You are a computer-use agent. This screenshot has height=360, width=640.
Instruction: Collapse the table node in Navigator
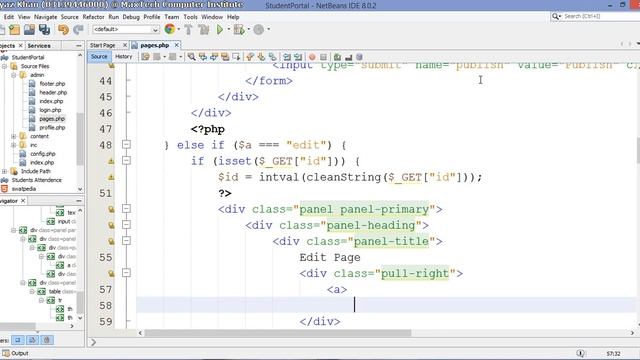(32, 291)
